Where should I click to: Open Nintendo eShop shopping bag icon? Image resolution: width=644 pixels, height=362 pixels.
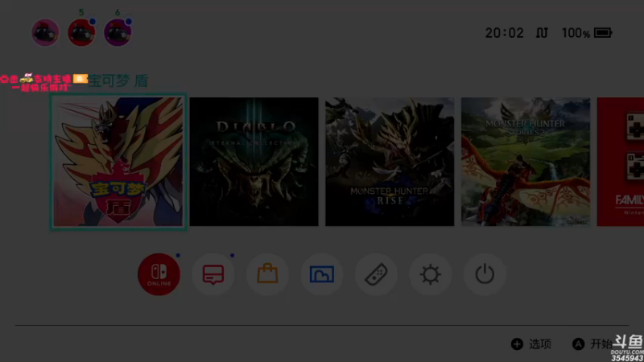(x=267, y=274)
